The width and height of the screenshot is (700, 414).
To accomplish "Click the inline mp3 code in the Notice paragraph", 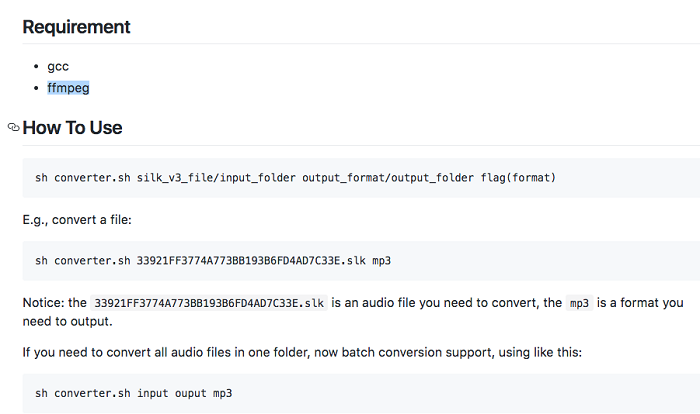I will tap(579, 303).
